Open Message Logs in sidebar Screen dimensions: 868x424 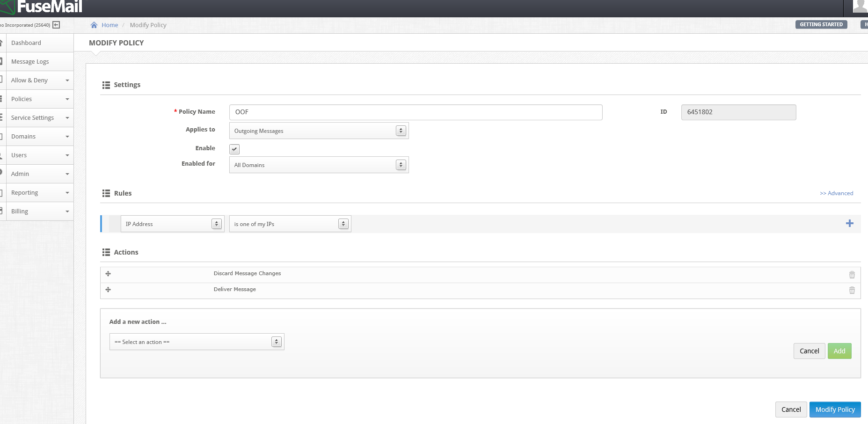pos(30,62)
